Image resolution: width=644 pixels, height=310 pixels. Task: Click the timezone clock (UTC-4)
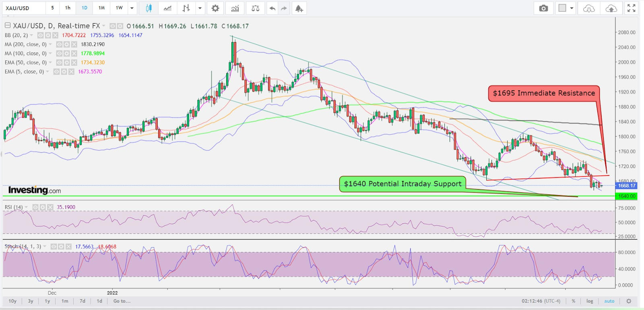(x=541, y=301)
